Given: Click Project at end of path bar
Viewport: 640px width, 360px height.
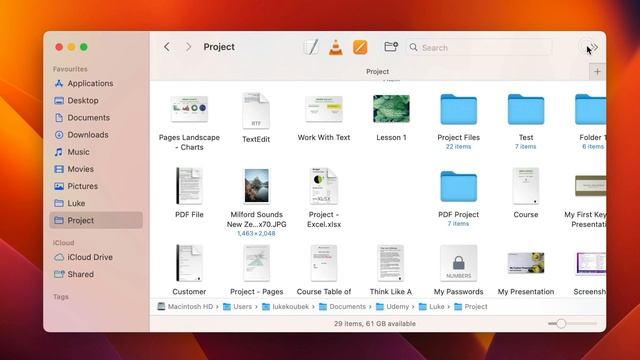Looking at the screenshot, I should (471, 307).
